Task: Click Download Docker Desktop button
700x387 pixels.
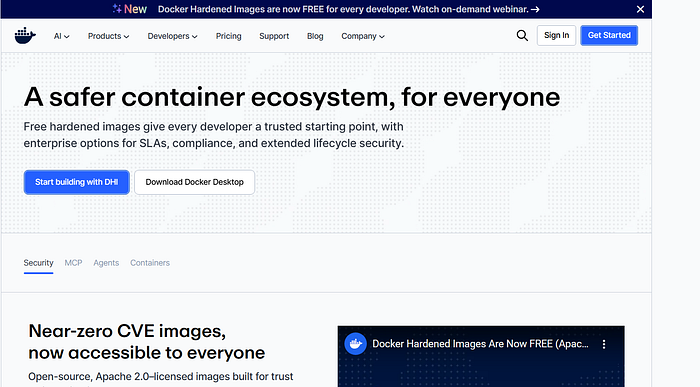Action: tap(195, 182)
